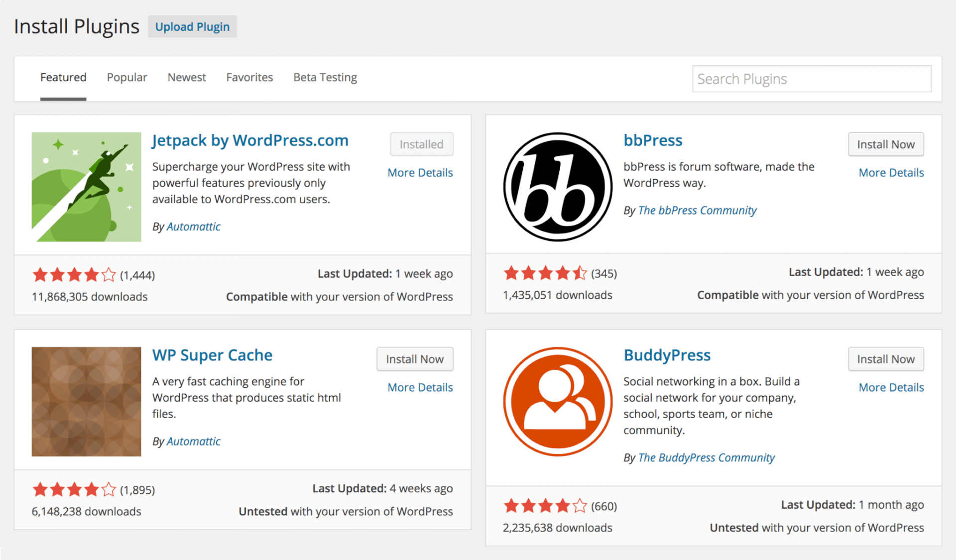Image resolution: width=956 pixels, height=560 pixels.
Task: Open the Beta Testing tab
Action: click(x=325, y=78)
